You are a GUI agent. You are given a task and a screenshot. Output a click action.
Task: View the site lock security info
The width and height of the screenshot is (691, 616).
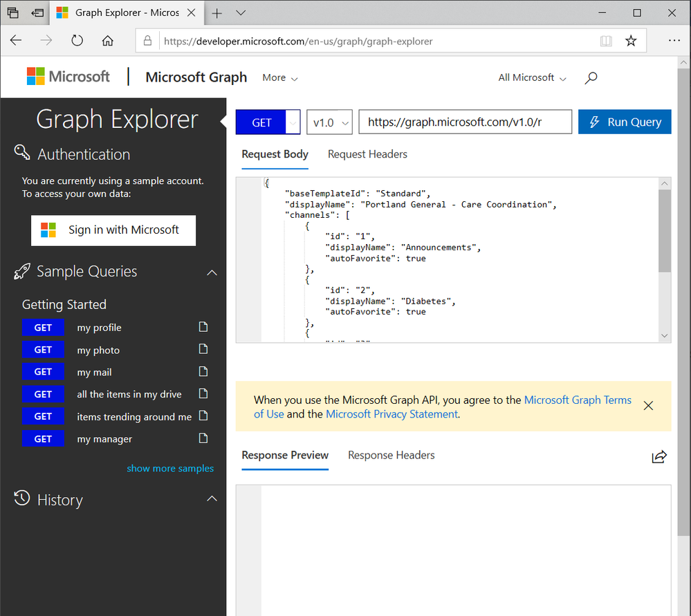(x=147, y=41)
